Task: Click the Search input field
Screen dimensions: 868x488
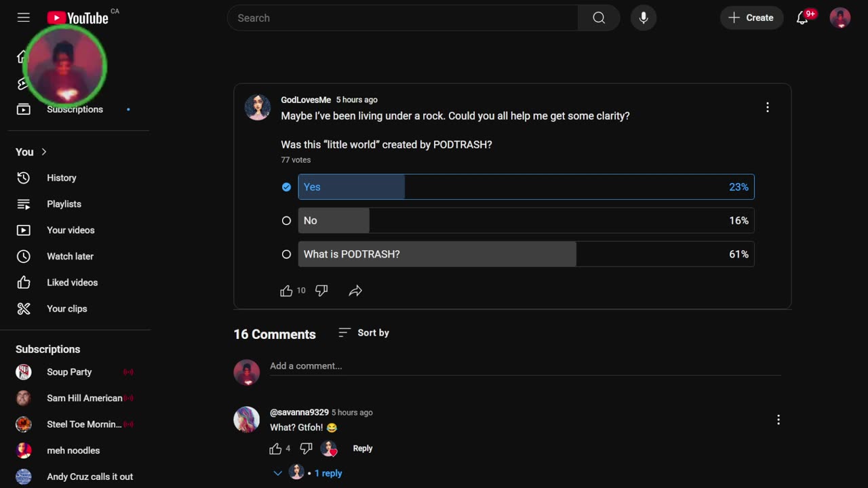Action: click(x=403, y=18)
